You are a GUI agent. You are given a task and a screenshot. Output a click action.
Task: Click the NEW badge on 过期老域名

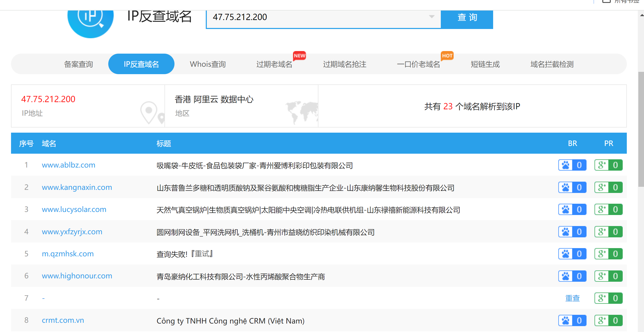(299, 56)
